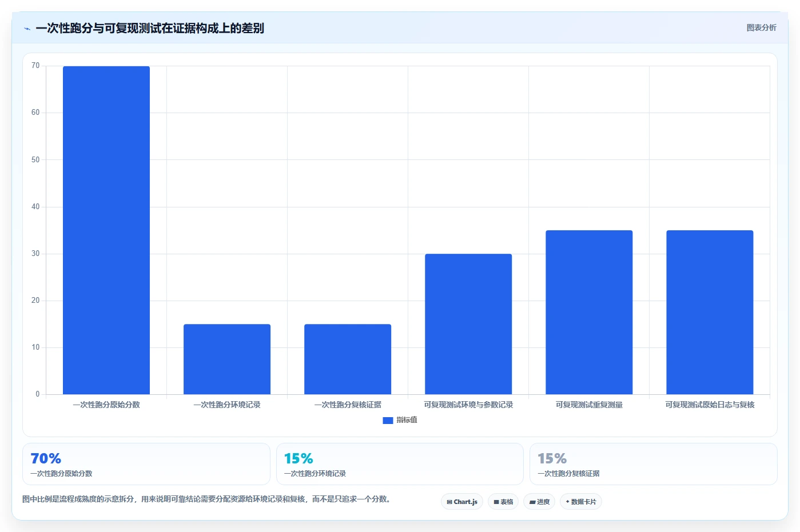Click the x-axis label 一次性跑分环境记录
This screenshot has height=532, width=800.
click(x=227, y=405)
